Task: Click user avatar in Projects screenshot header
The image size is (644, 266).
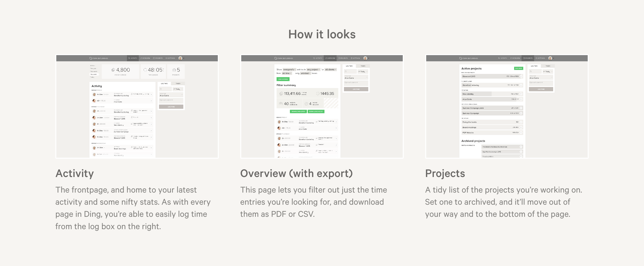Action: coord(550,58)
